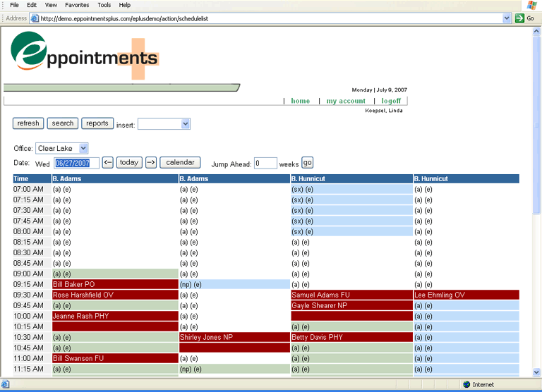
Task: Open the Tools menu
Action: point(104,5)
